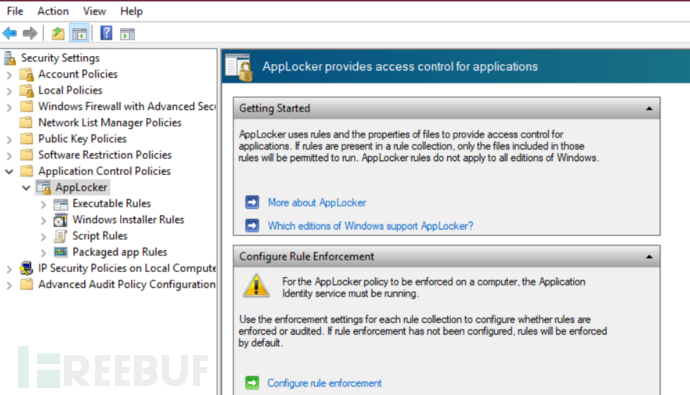Open the Help toolbar icon
The image size is (690, 395).
tap(106, 33)
